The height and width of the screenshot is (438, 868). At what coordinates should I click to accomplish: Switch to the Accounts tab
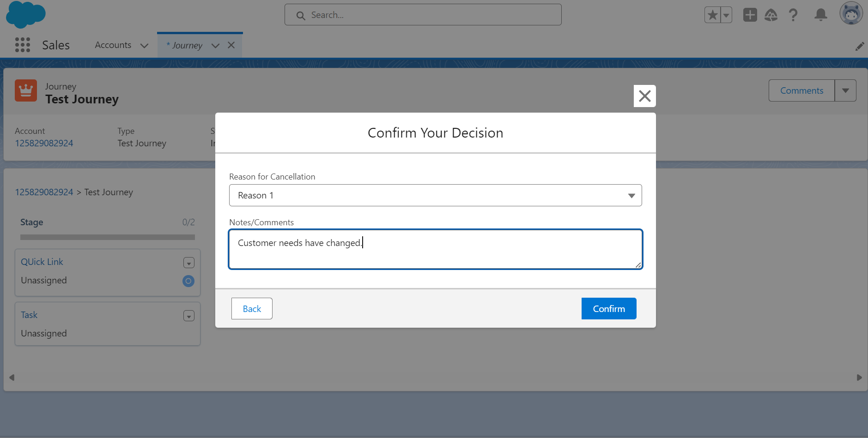click(113, 45)
